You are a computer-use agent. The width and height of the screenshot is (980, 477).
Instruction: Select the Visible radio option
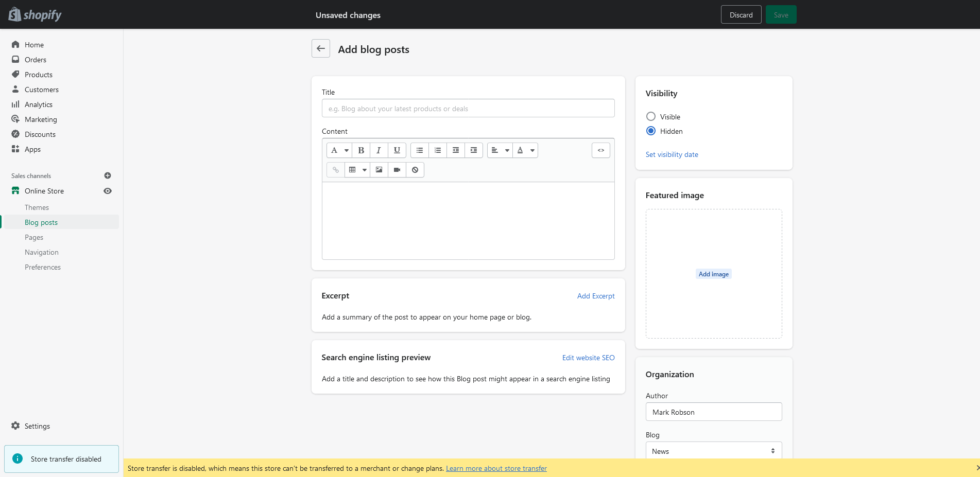point(651,117)
